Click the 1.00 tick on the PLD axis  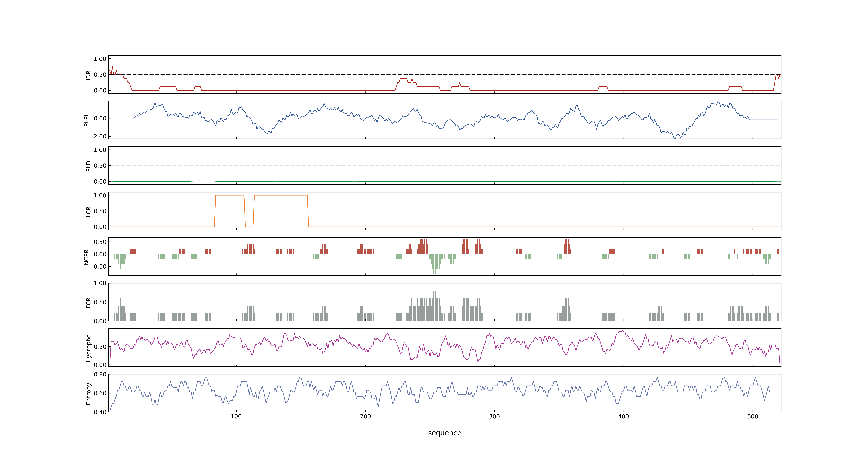pos(100,150)
